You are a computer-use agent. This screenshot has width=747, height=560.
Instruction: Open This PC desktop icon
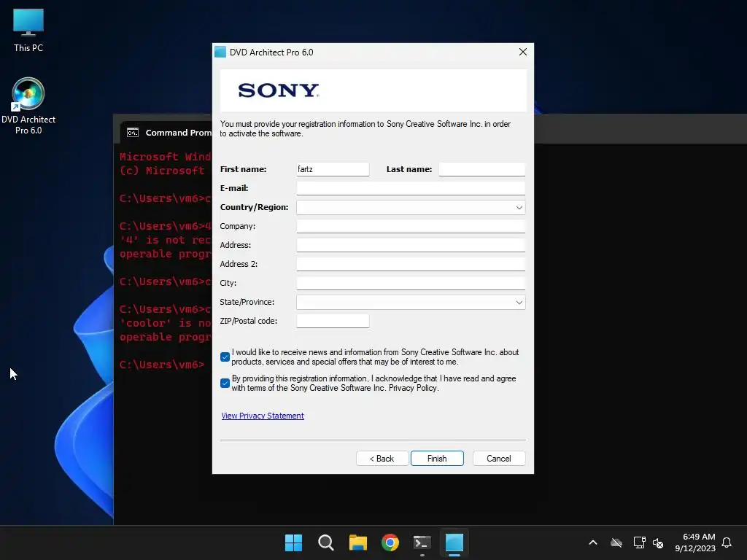(x=28, y=31)
